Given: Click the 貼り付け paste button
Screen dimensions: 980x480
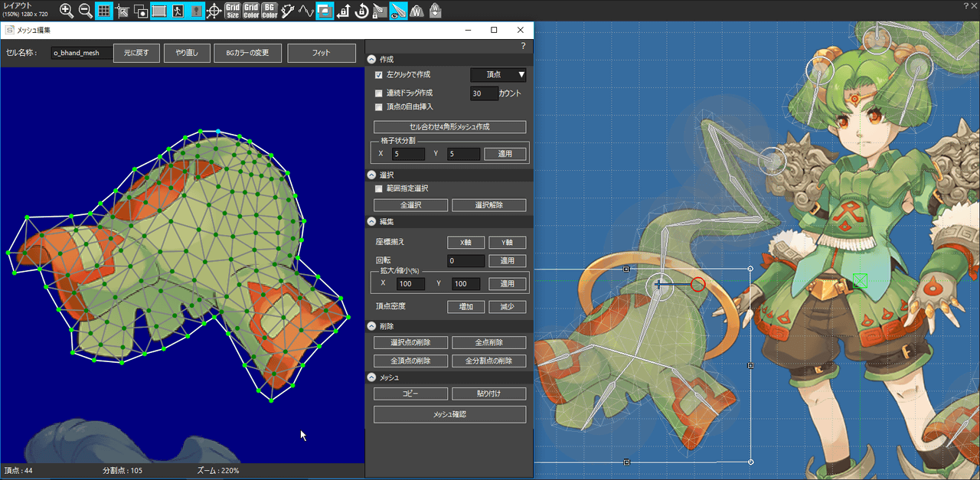Looking at the screenshot, I should tap(489, 393).
